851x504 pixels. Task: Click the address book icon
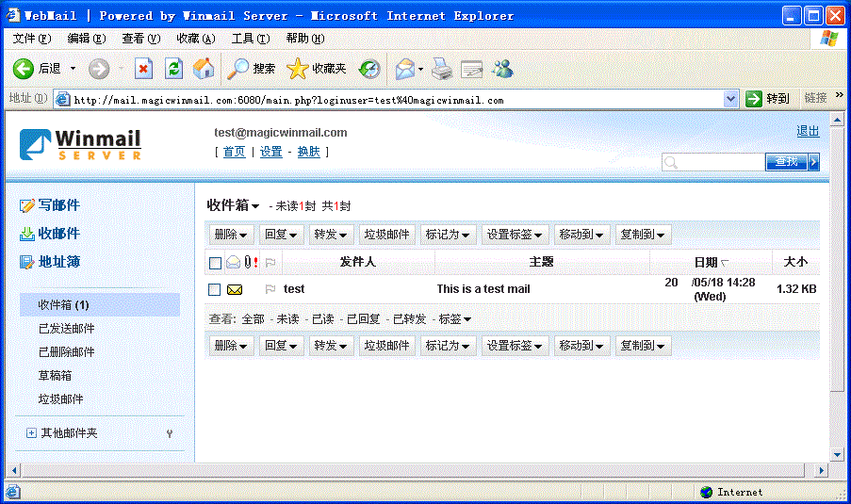click(27, 262)
